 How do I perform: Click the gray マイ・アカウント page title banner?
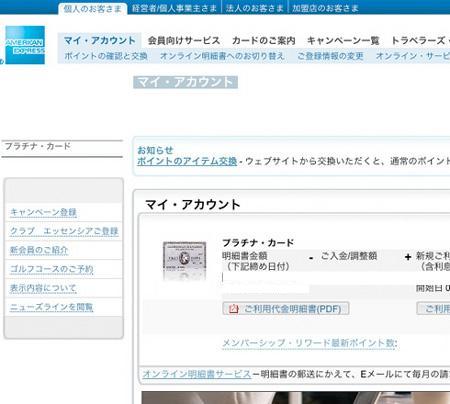[185, 82]
